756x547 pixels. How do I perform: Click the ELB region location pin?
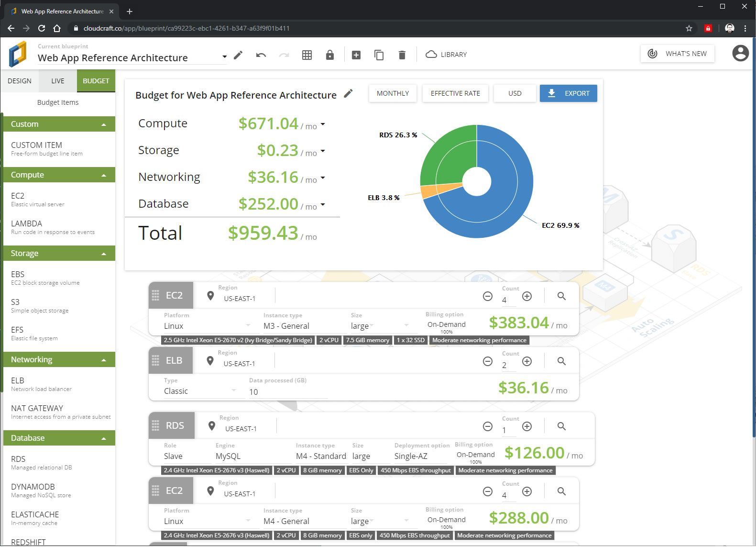[x=210, y=360]
